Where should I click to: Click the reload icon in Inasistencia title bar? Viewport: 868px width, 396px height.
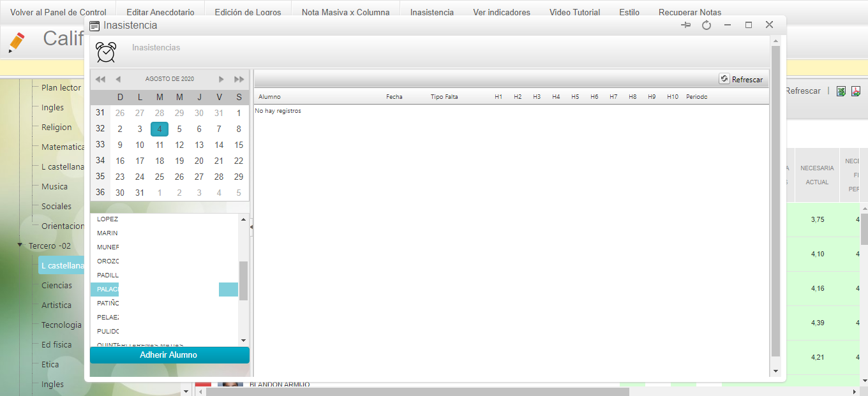point(707,25)
